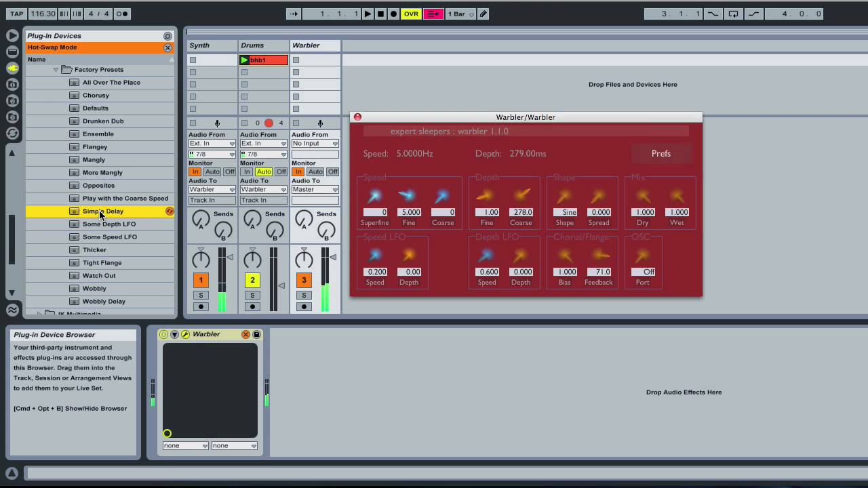Click the Name column header in browser

click(x=100, y=60)
